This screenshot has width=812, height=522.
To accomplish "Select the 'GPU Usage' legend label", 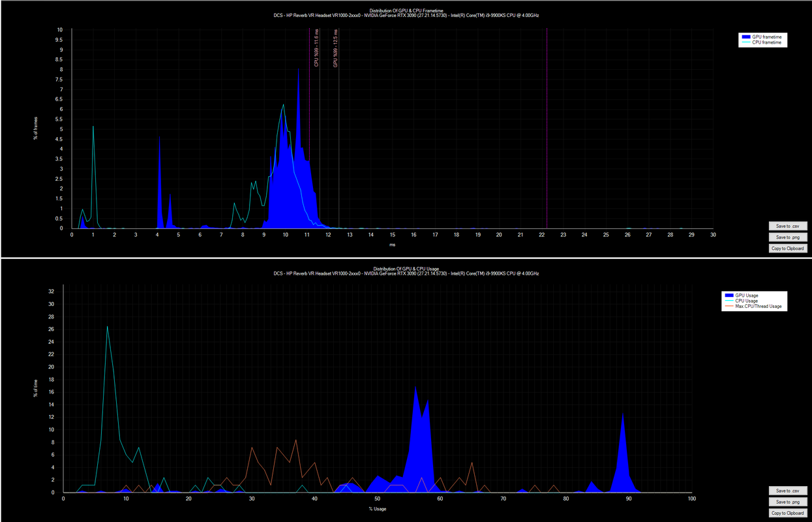I will [x=747, y=296].
